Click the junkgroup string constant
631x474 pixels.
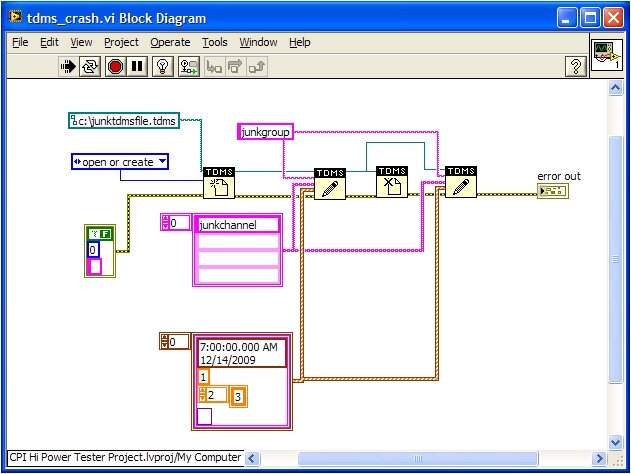click(x=258, y=132)
